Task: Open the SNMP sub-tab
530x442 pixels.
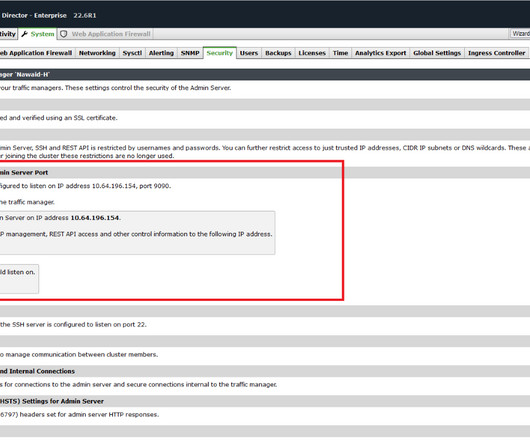Action: pyautogui.click(x=190, y=53)
